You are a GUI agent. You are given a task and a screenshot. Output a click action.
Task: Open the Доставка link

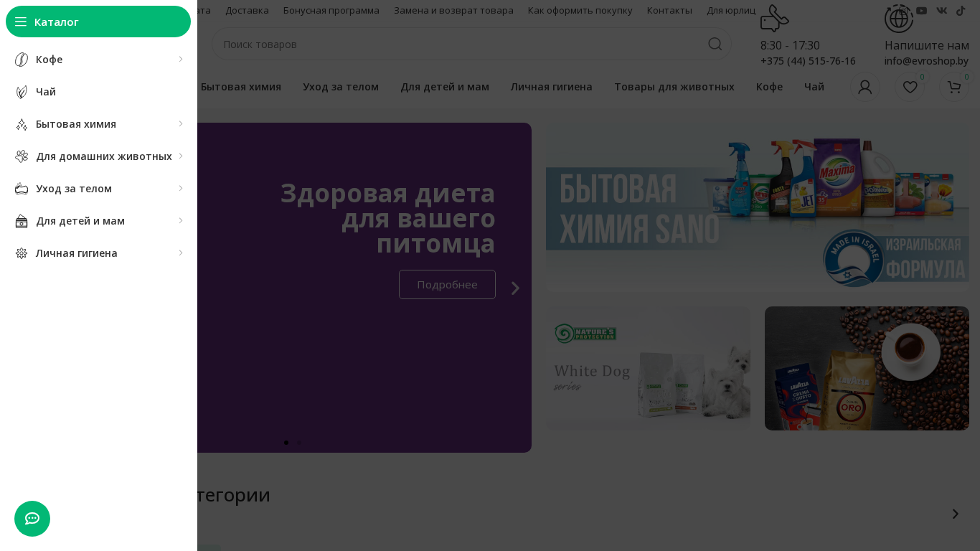(x=248, y=10)
